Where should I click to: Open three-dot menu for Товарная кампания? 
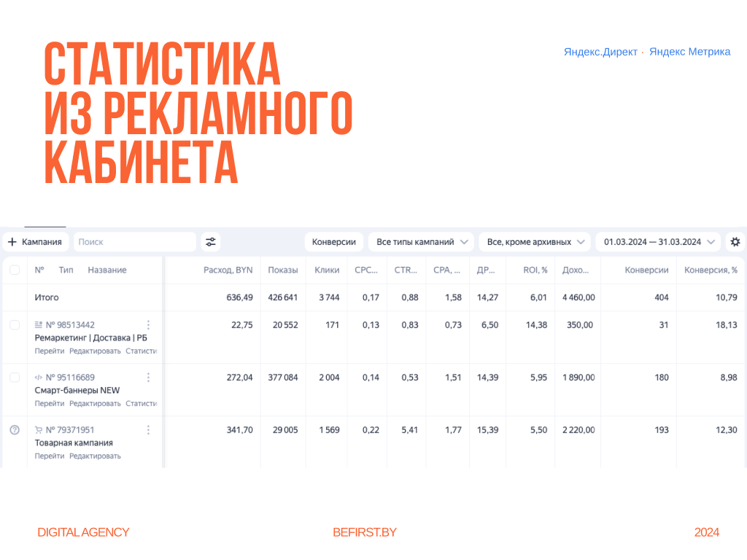coord(148,430)
